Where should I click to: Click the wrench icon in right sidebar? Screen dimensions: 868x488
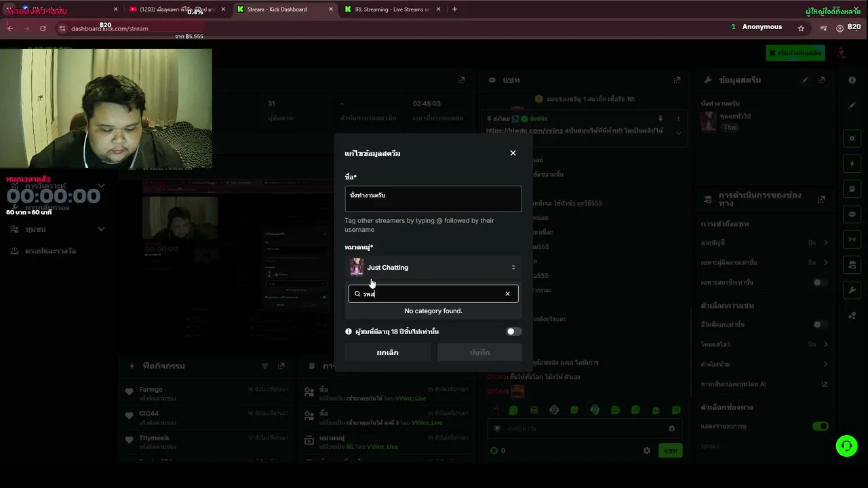(852, 290)
